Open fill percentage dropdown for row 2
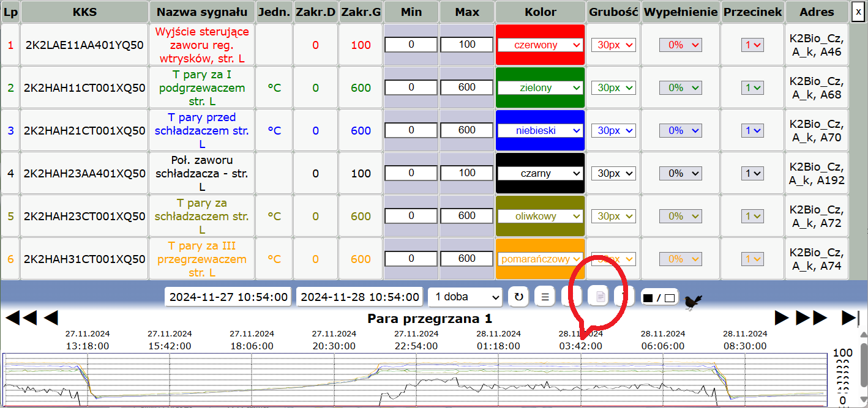This screenshot has height=408, width=868. [680, 87]
